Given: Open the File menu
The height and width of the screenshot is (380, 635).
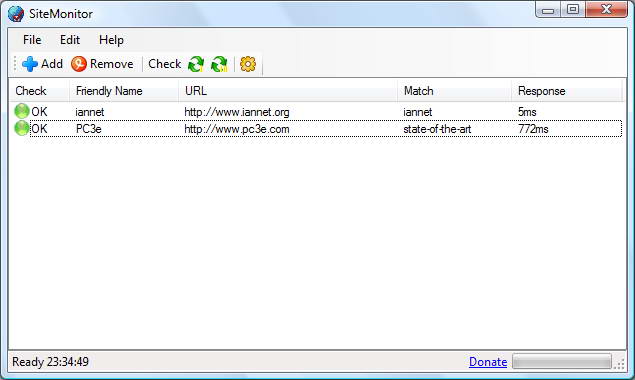Looking at the screenshot, I should click(x=32, y=40).
